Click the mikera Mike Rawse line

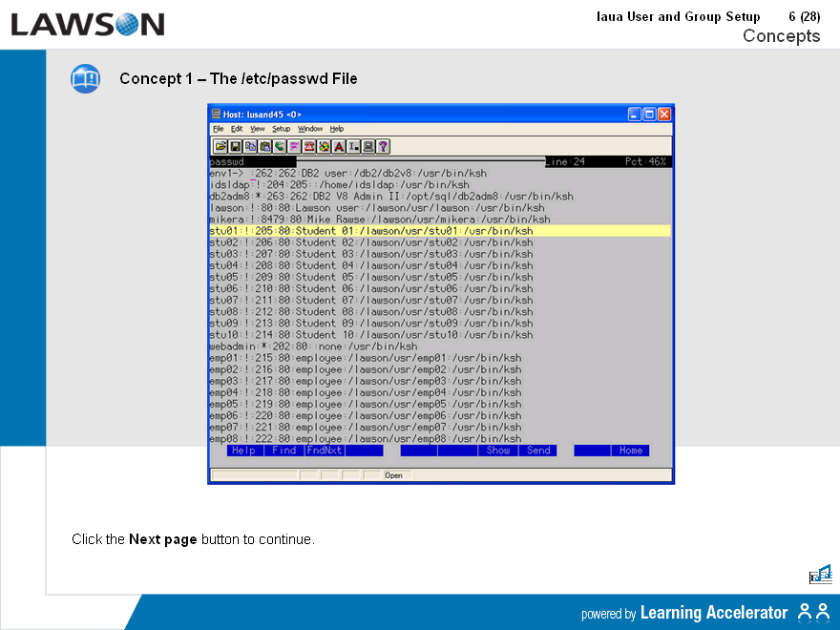click(379, 220)
